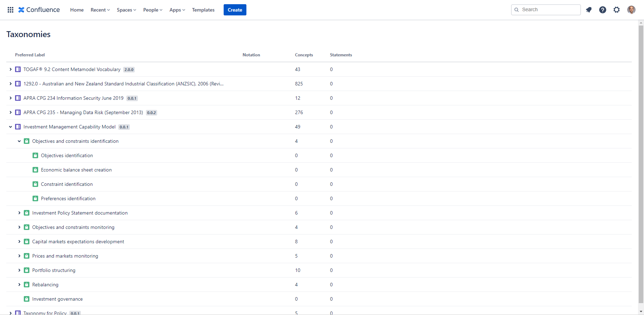Open the Investment governance concept

click(57, 299)
